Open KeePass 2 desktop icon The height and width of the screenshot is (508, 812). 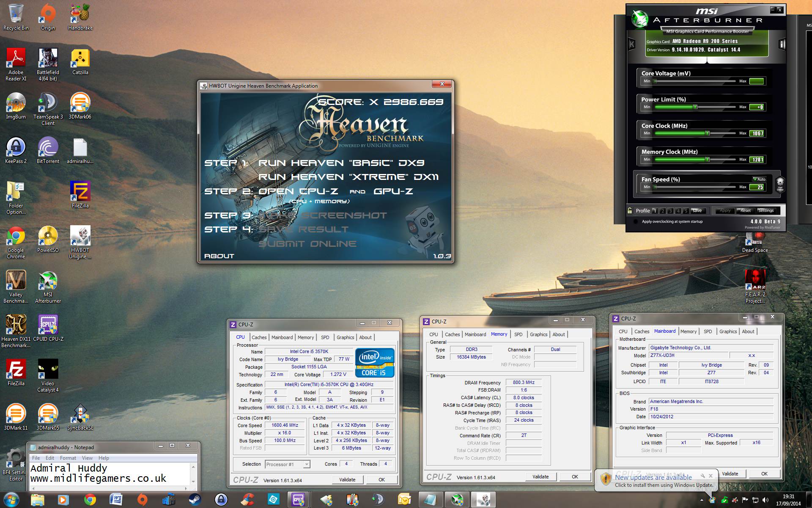tap(16, 150)
